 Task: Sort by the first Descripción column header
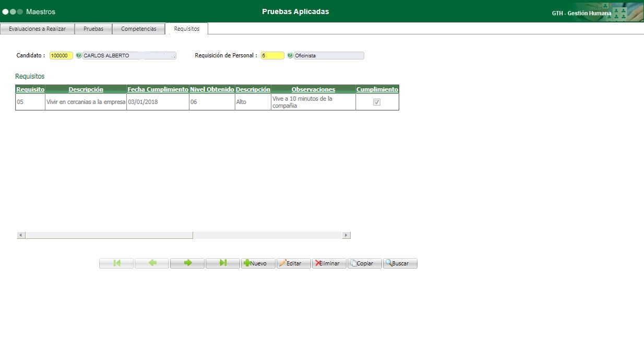point(86,89)
